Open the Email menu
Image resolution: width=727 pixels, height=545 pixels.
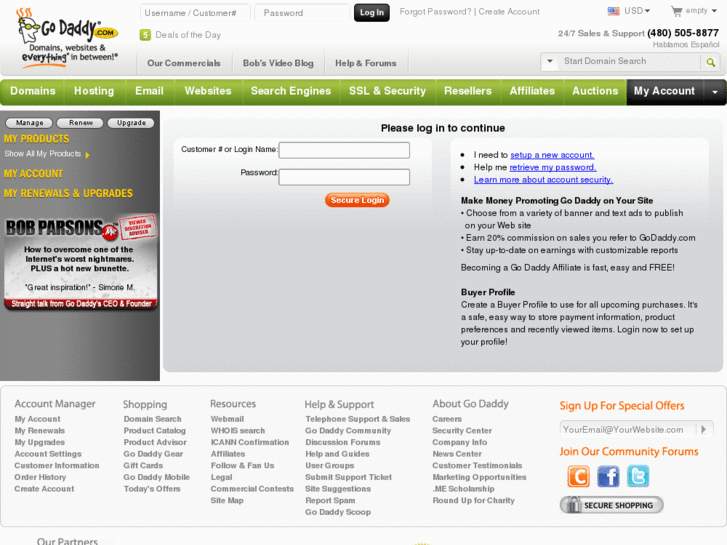coord(149,91)
